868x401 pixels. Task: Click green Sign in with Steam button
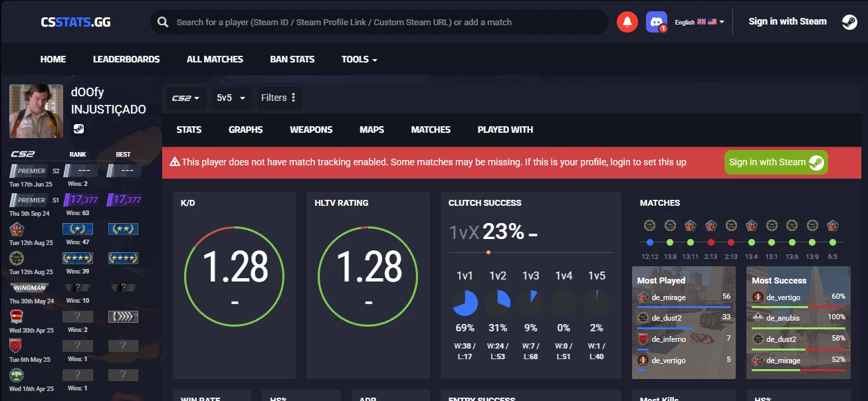click(x=776, y=162)
